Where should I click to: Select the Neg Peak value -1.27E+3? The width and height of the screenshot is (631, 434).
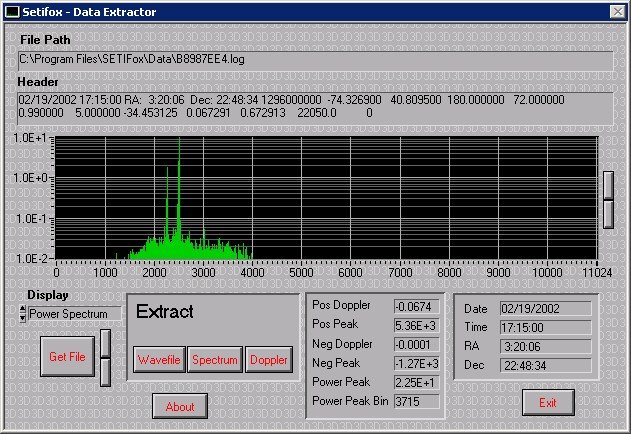click(417, 364)
